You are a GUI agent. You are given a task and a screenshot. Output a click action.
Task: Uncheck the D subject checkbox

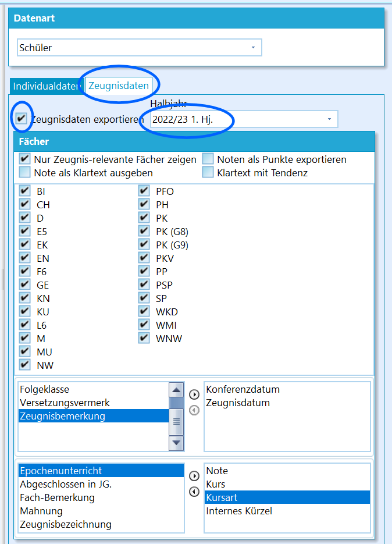24,218
